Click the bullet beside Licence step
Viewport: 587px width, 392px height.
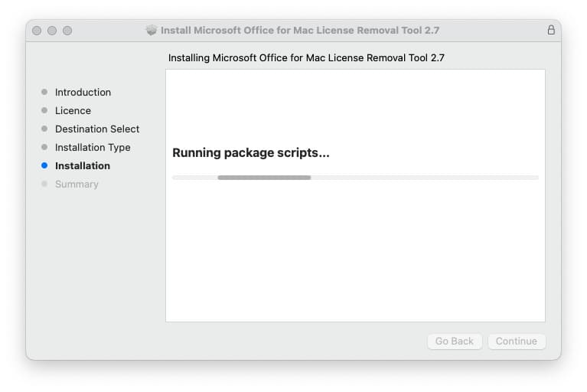click(44, 110)
